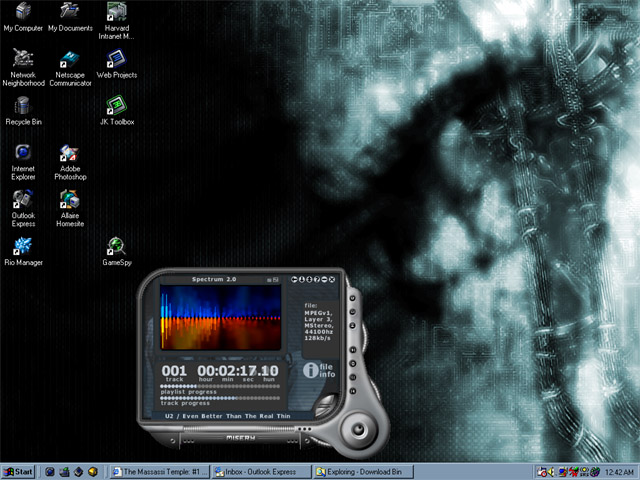Minimize the player with the minus icon
This screenshot has height=480, width=640.
tap(324, 279)
